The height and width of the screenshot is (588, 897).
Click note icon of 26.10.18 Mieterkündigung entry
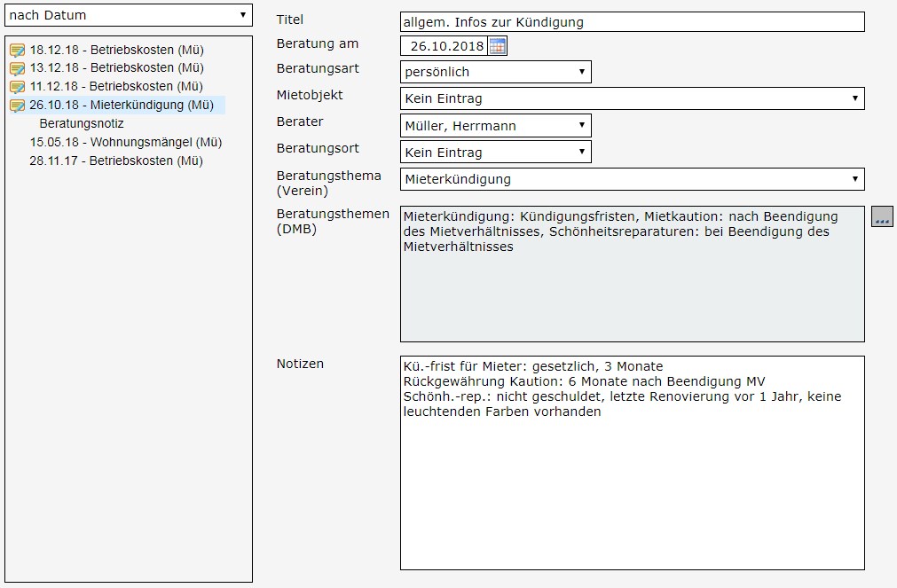[x=17, y=106]
